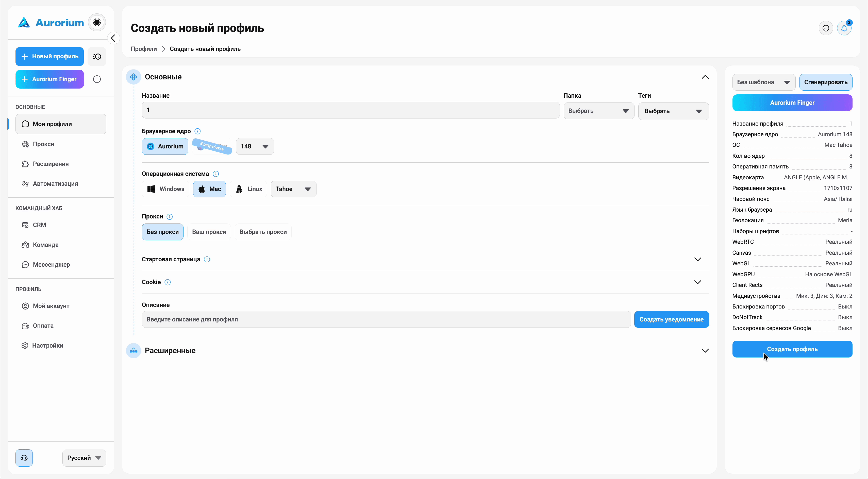Screen dimensions: 868x479
Task: Expand the Cookie section
Action: coord(697,282)
